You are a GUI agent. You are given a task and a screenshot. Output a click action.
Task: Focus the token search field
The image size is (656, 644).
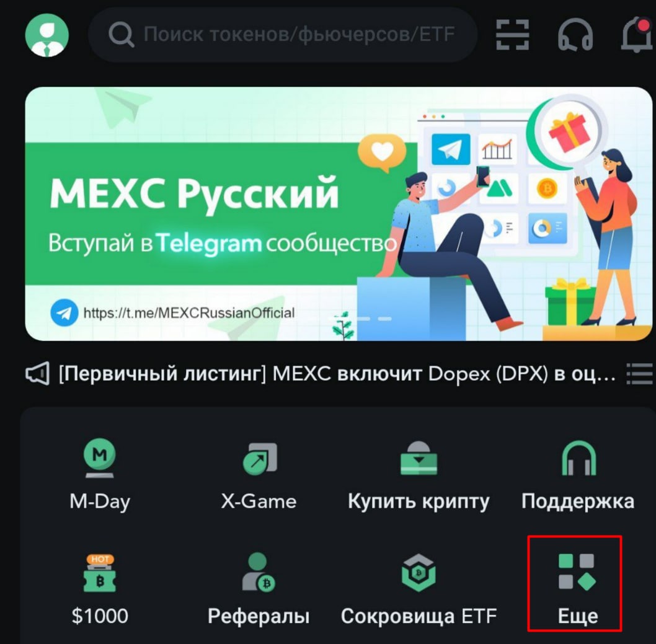tap(282, 35)
